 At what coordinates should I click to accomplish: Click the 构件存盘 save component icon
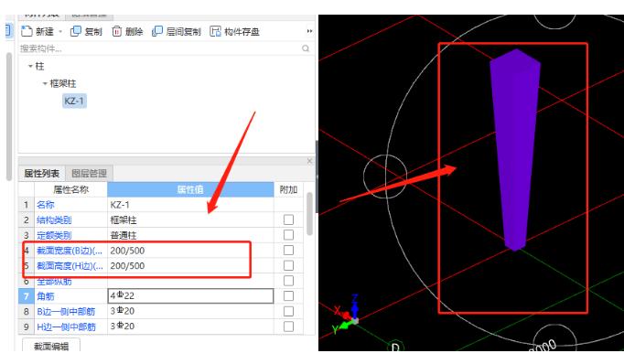(x=215, y=31)
